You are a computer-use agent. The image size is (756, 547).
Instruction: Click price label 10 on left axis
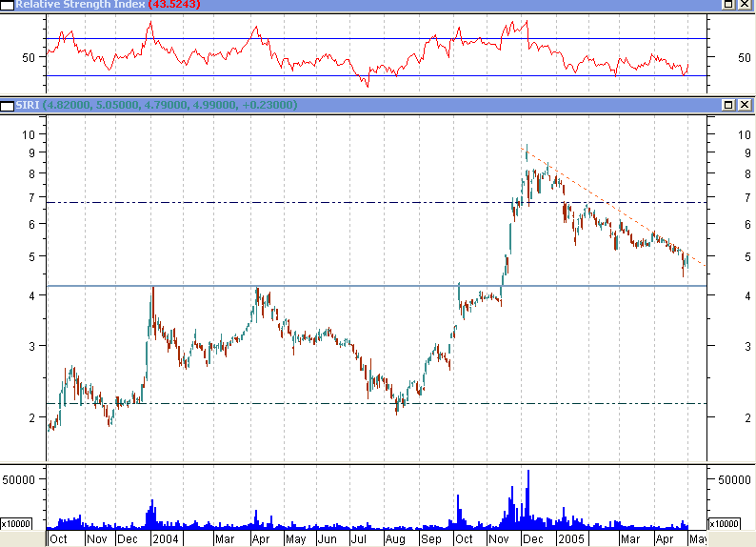pyautogui.click(x=29, y=134)
